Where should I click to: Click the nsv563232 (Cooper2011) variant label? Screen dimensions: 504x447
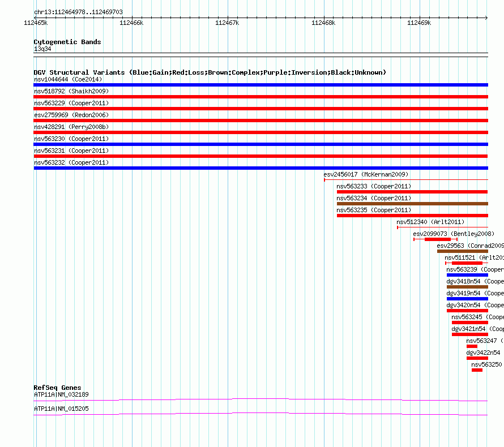point(71,162)
